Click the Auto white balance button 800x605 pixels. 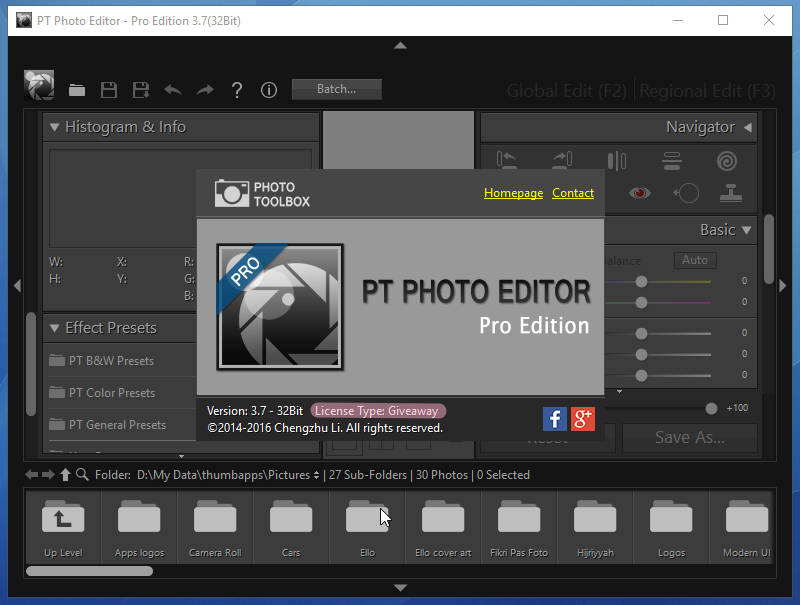(695, 260)
